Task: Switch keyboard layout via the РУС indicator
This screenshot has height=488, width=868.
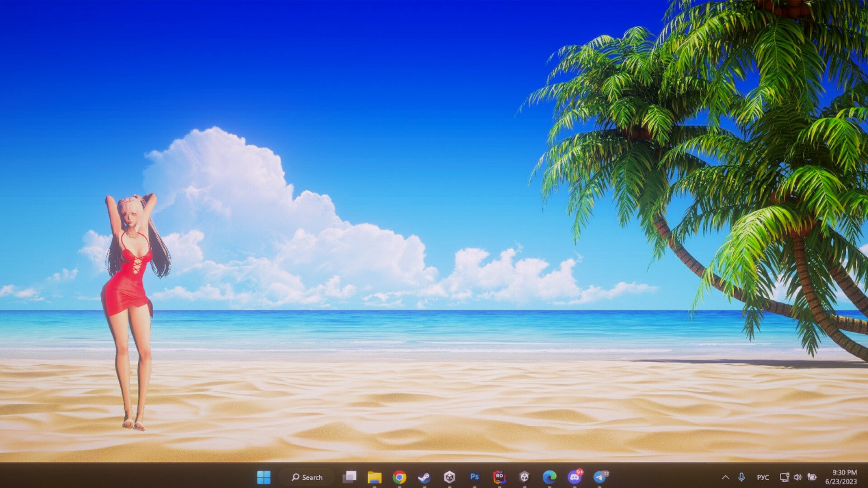Action: (x=763, y=477)
